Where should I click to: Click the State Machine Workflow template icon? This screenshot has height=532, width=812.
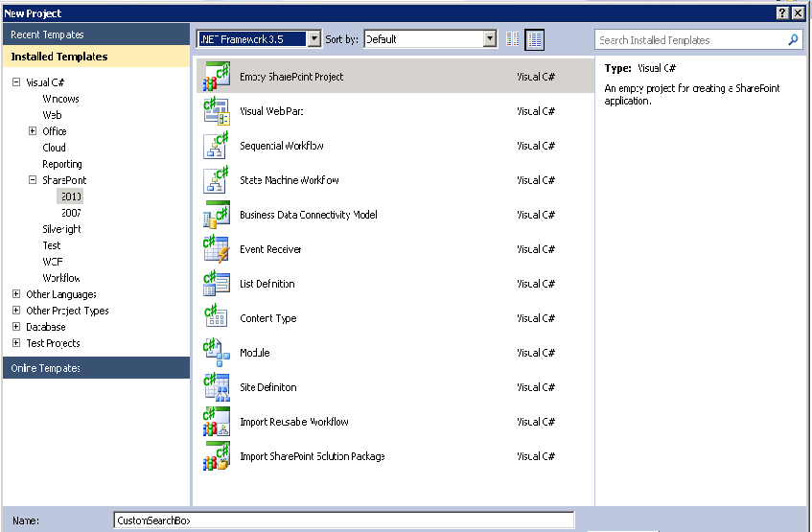click(x=217, y=180)
